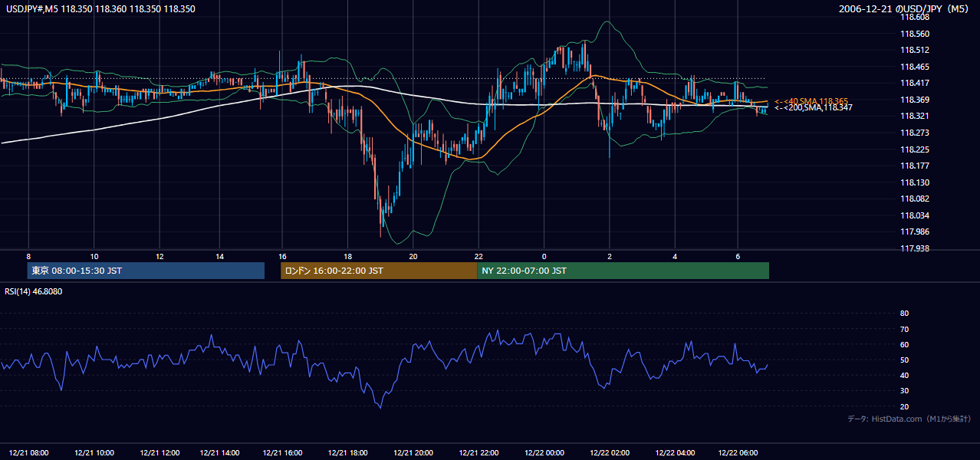Click the 12/21 14:00 date label

[x=219, y=453]
